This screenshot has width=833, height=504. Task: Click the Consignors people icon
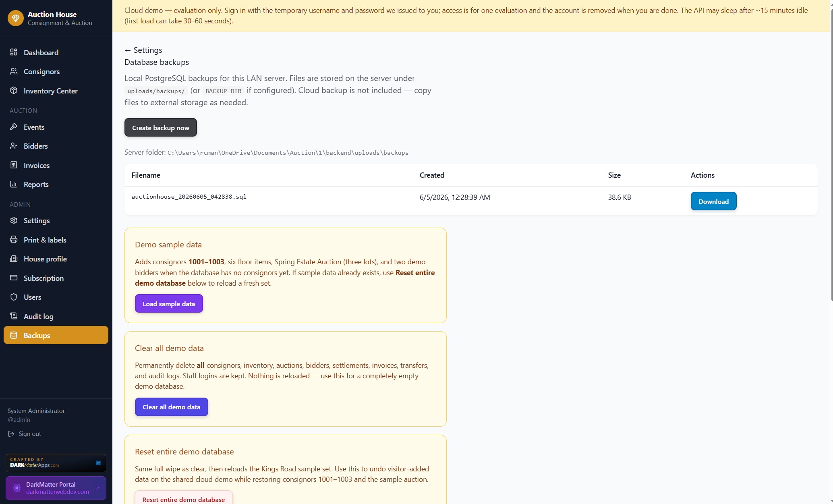pos(14,71)
